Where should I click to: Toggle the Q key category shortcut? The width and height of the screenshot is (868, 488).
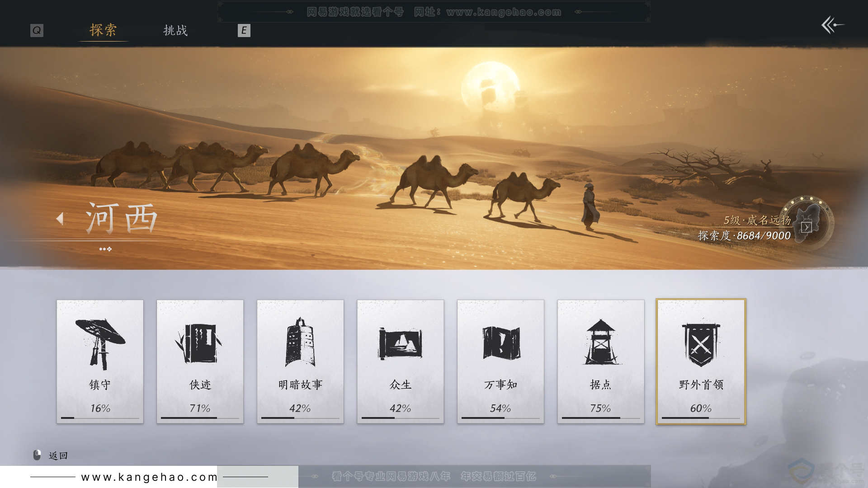click(x=36, y=31)
